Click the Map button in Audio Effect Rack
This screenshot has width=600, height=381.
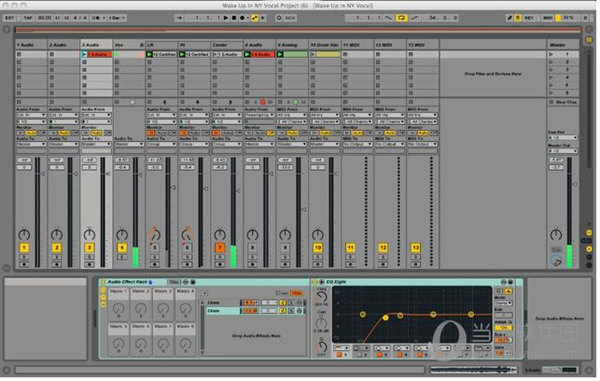174,282
